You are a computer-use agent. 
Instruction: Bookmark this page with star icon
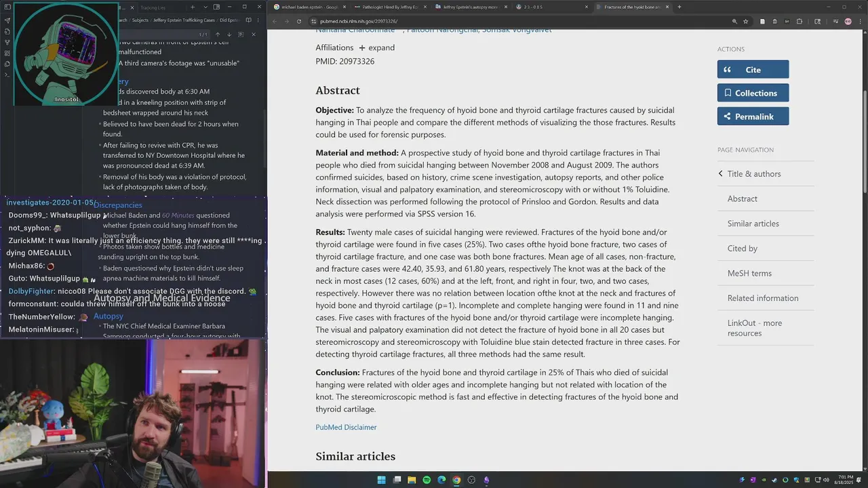point(746,21)
